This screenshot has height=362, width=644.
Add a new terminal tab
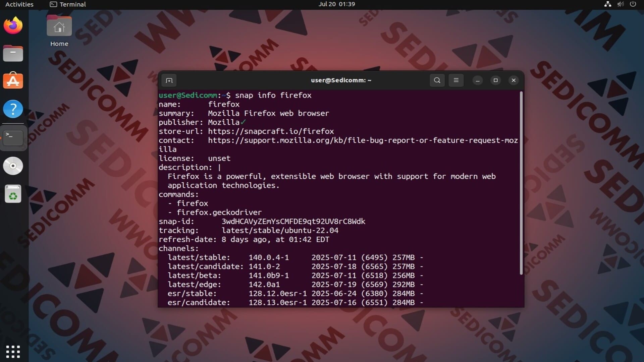coord(169,80)
